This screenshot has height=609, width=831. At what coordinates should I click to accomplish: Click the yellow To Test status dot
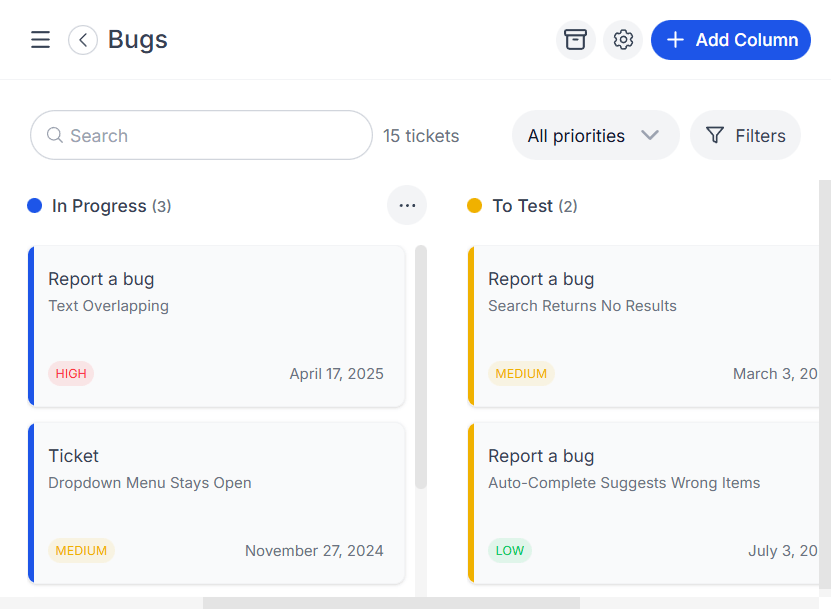(475, 206)
